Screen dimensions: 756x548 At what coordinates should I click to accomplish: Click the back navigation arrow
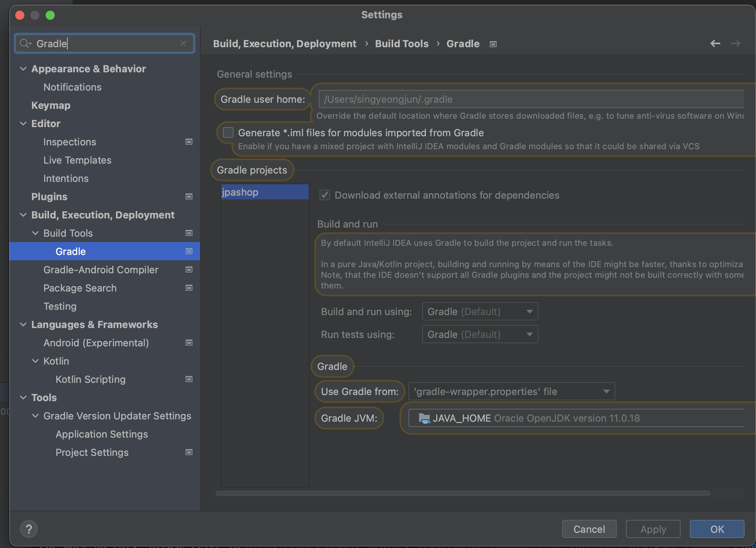[x=715, y=44]
